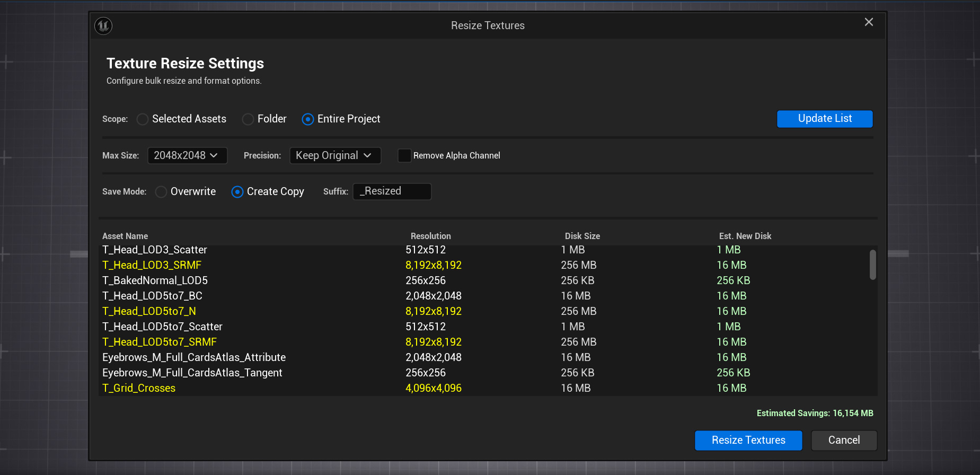Sort by the Resolution column header
Viewport: 980px width, 475px height.
tap(430, 236)
